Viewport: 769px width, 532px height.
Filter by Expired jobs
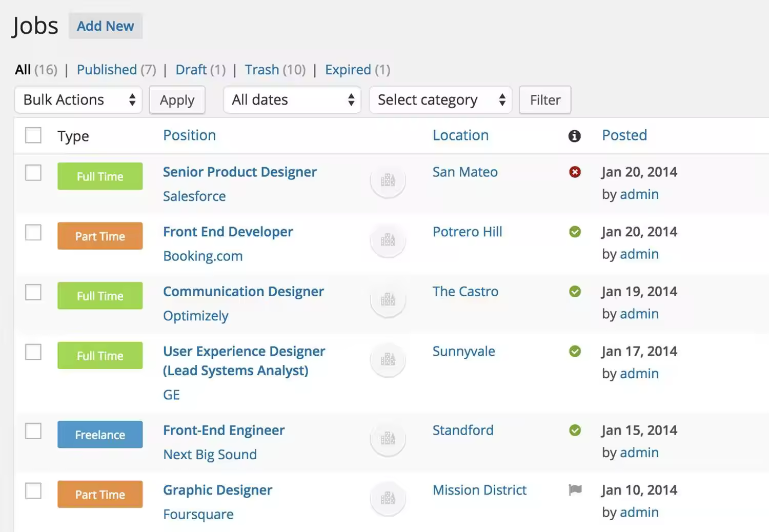tap(348, 70)
